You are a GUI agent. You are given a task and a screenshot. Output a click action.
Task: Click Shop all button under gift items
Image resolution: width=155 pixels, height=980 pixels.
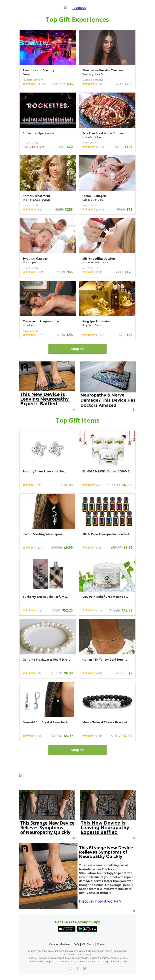(77, 750)
